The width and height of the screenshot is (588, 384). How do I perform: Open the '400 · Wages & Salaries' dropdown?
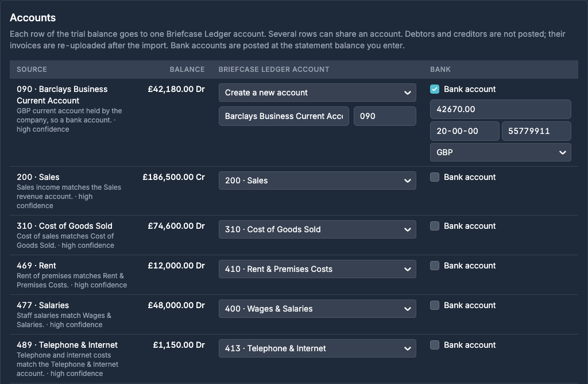point(317,309)
